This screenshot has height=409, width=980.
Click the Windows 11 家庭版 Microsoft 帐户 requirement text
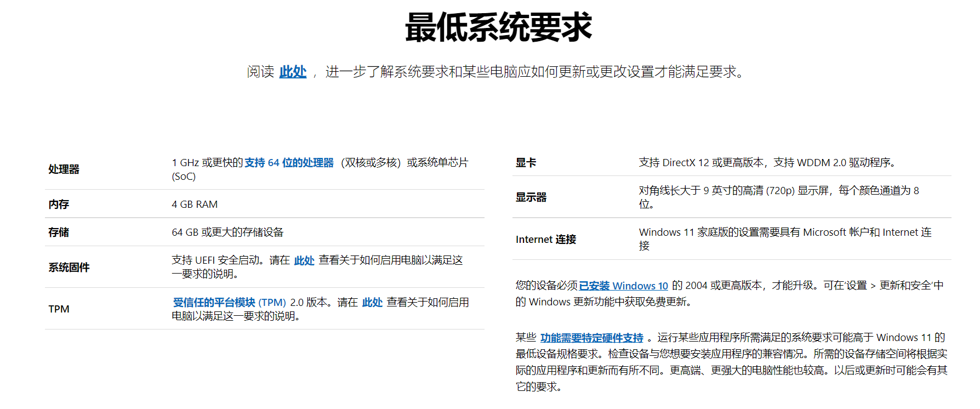785,239
